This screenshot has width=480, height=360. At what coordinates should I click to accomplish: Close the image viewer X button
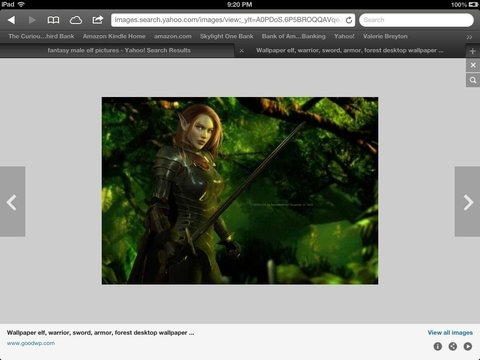tap(473, 65)
